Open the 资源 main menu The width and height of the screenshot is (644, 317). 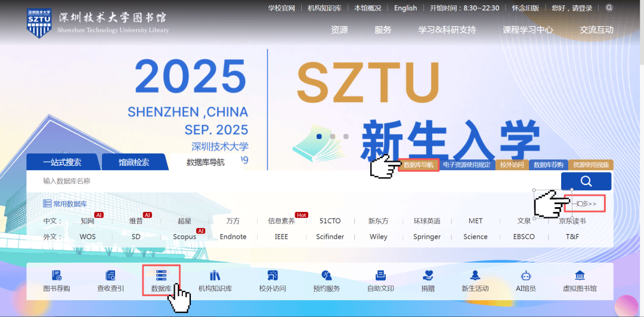pos(339,30)
